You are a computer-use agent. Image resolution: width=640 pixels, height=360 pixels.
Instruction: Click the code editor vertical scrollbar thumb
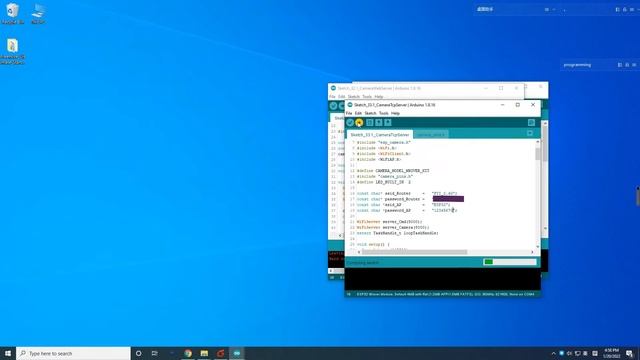[x=538, y=154]
